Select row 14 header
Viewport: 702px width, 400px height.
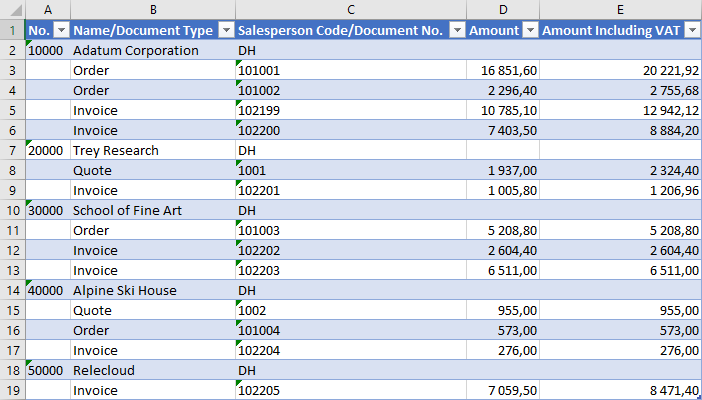coord(13,291)
